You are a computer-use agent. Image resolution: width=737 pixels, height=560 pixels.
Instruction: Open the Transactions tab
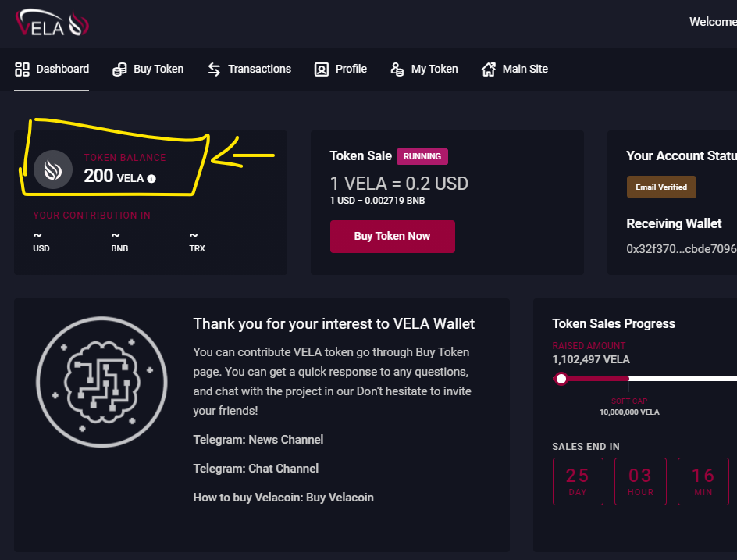point(259,70)
